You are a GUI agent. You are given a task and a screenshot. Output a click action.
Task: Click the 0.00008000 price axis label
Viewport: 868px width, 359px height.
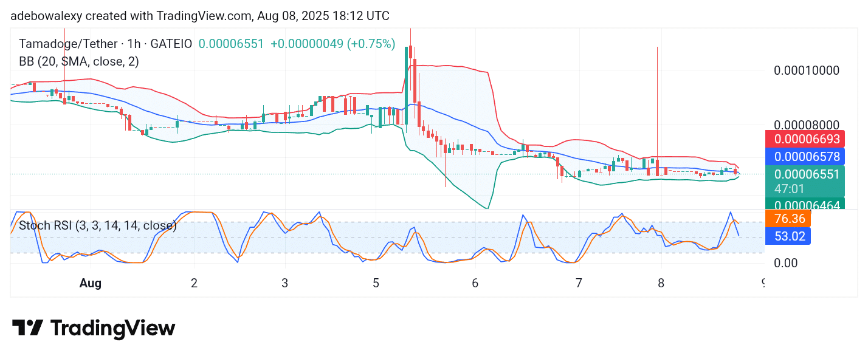(x=806, y=126)
